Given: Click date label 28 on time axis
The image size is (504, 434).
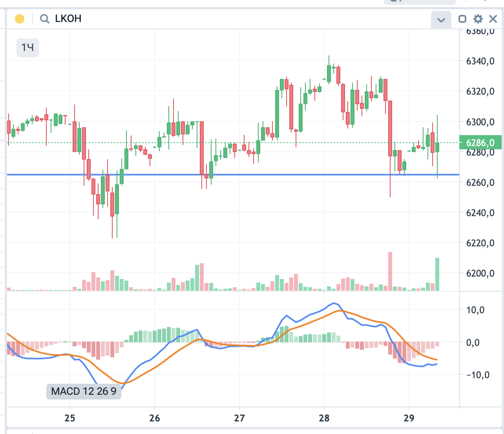Looking at the screenshot, I should coord(324,418).
